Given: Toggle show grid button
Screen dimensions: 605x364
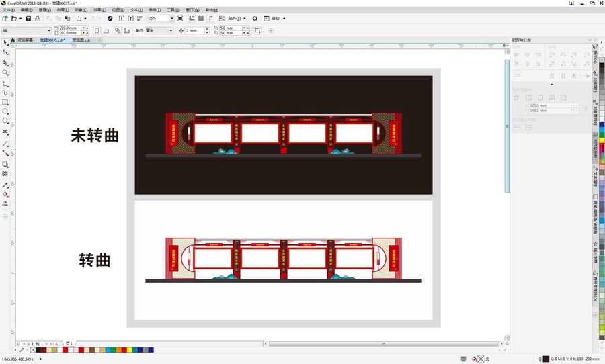Looking at the screenshot, I should click(x=201, y=19).
